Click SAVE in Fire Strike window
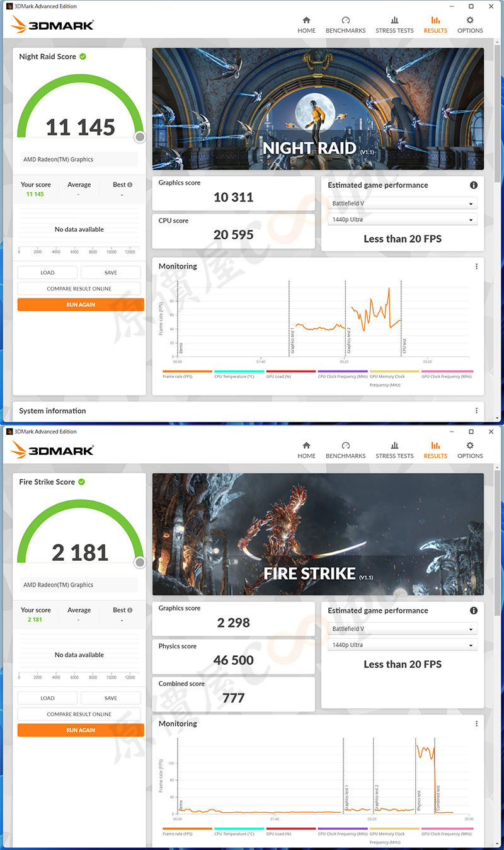 click(x=111, y=698)
